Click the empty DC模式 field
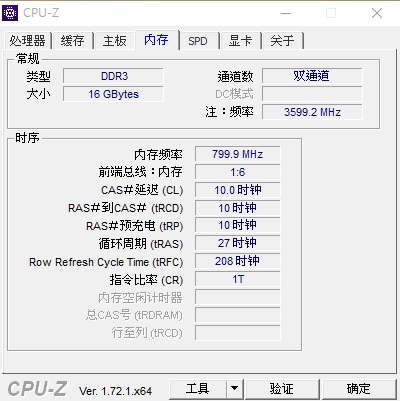 click(312, 94)
